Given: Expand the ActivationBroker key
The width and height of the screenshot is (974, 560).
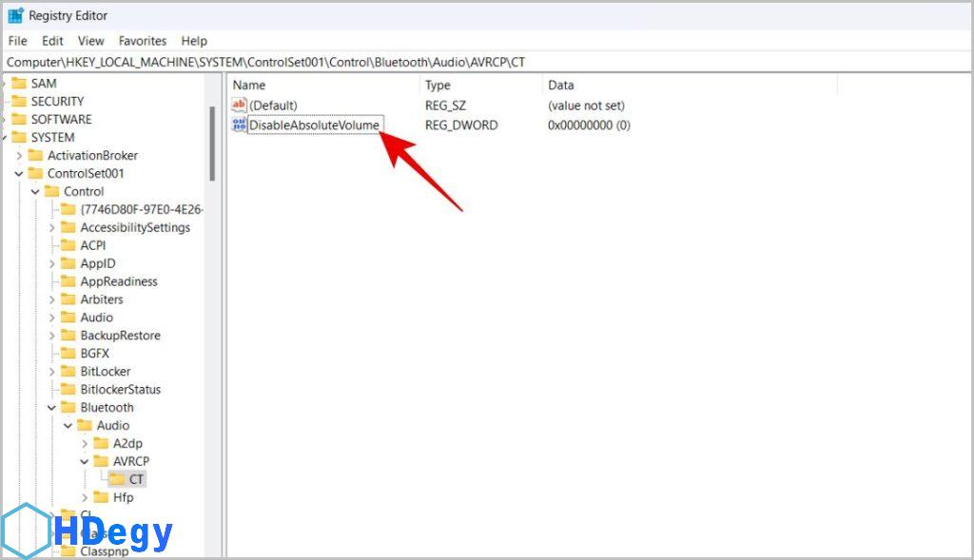Looking at the screenshot, I should coord(19,155).
